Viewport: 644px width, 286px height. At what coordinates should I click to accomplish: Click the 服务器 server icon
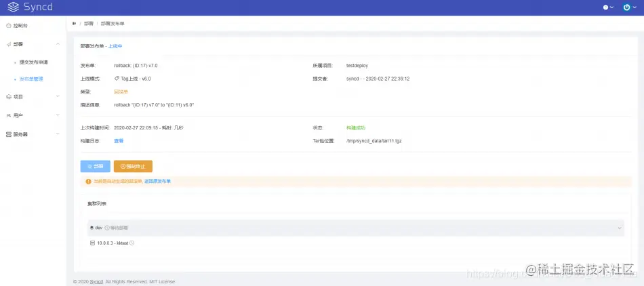(9, 134)
